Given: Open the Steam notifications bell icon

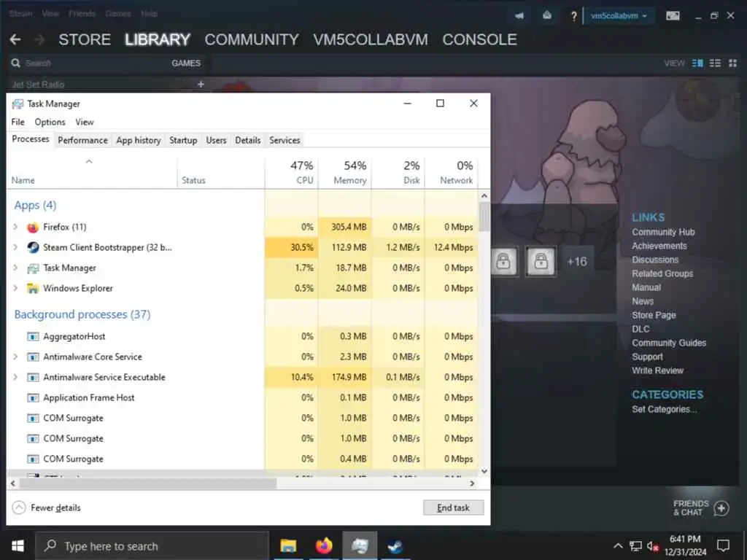Looking at the screenshot, I should click(547, 16).
